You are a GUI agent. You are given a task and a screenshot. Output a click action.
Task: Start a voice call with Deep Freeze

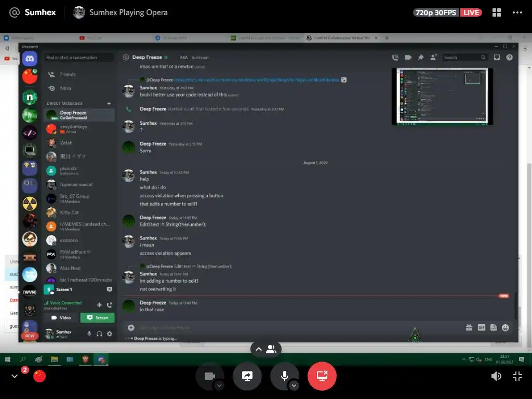[x=395, y=57]
